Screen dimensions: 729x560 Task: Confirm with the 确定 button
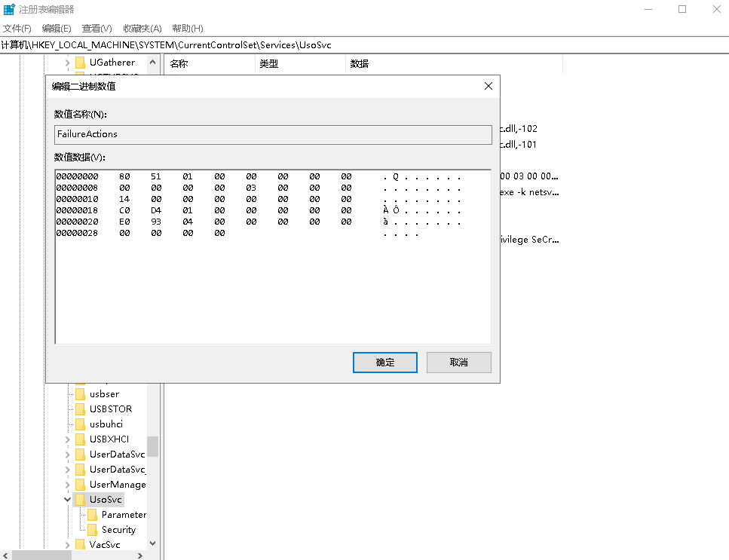tap(385, 363)
